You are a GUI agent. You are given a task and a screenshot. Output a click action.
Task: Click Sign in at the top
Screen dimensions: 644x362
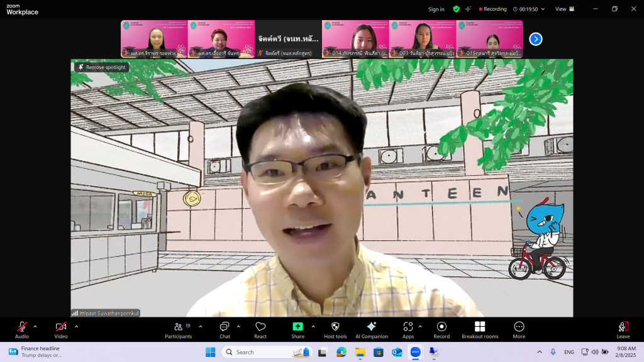[436, 9]
